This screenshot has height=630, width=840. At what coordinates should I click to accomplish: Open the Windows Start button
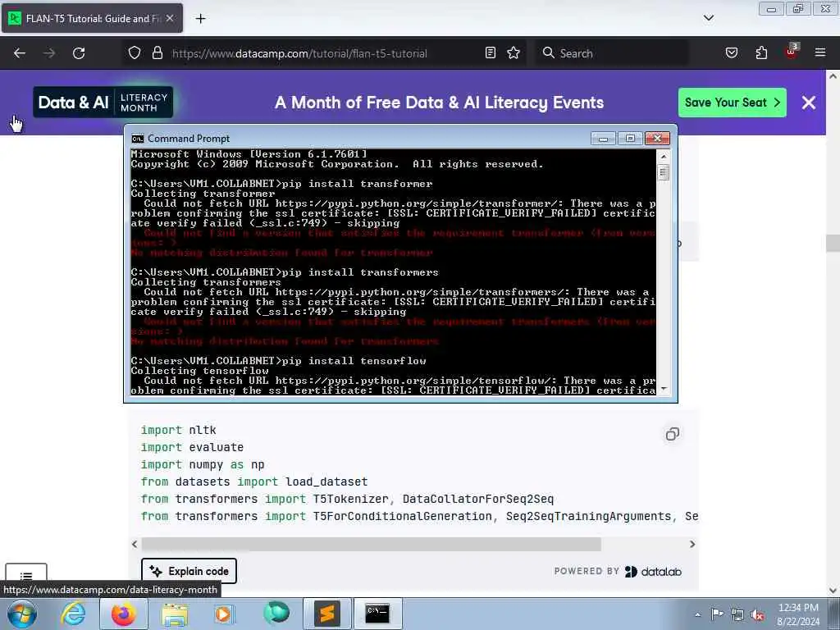tap(22, 614)
